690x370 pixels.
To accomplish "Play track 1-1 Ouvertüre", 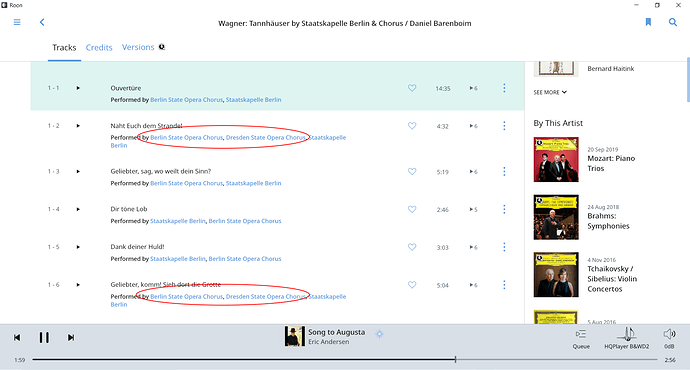I will click(x=78, y=88).
